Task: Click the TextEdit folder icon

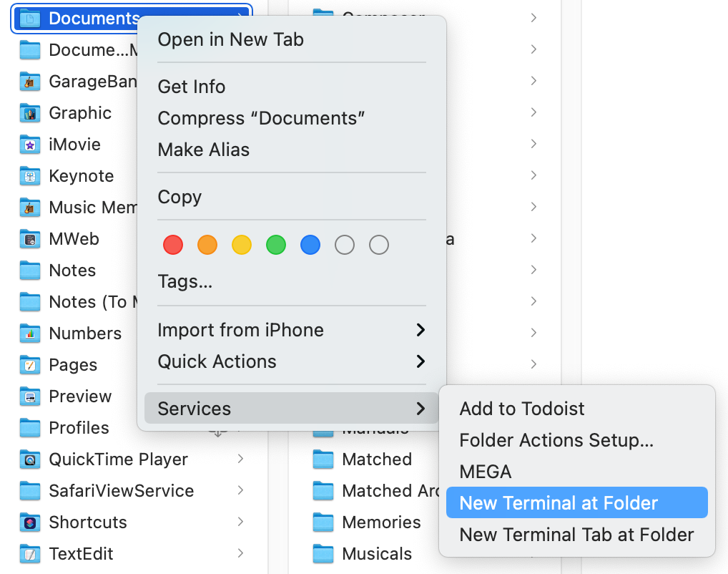Action: click(29, 553)
